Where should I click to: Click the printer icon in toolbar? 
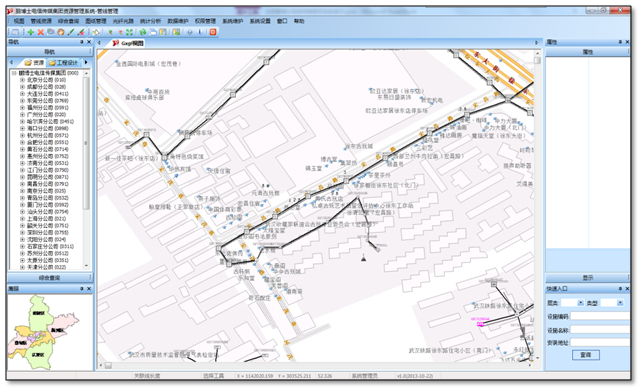click(x=153, y=32)
